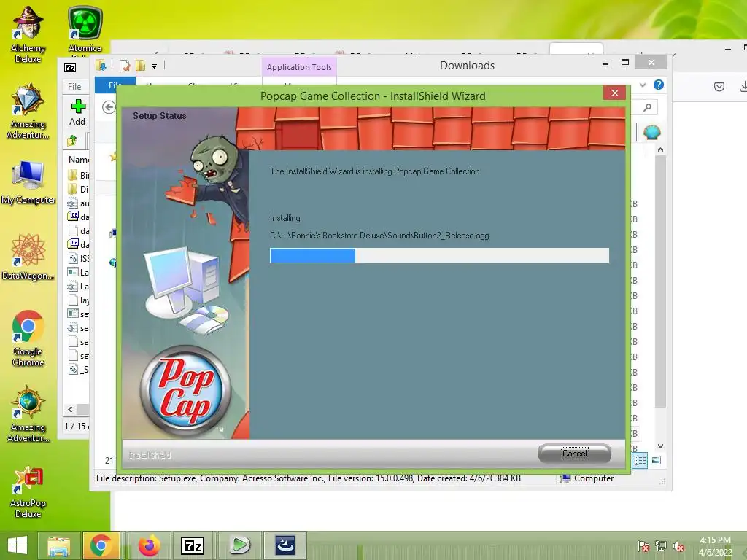Switch to Firefox on the taskbar
Image resolution: width=747 pixels, height=560 pixels.
click(150, 545)
